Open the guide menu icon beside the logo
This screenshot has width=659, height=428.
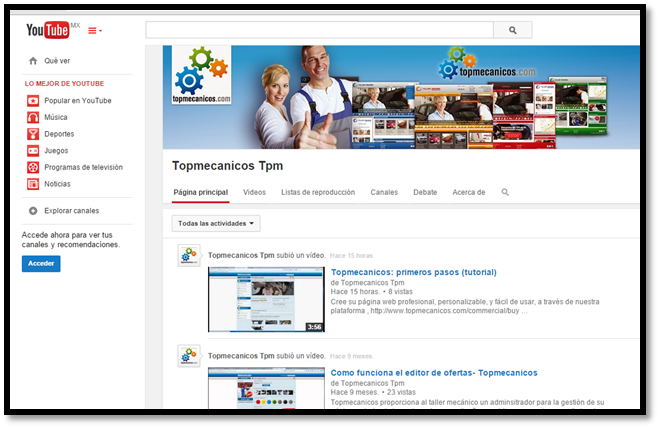95,31
